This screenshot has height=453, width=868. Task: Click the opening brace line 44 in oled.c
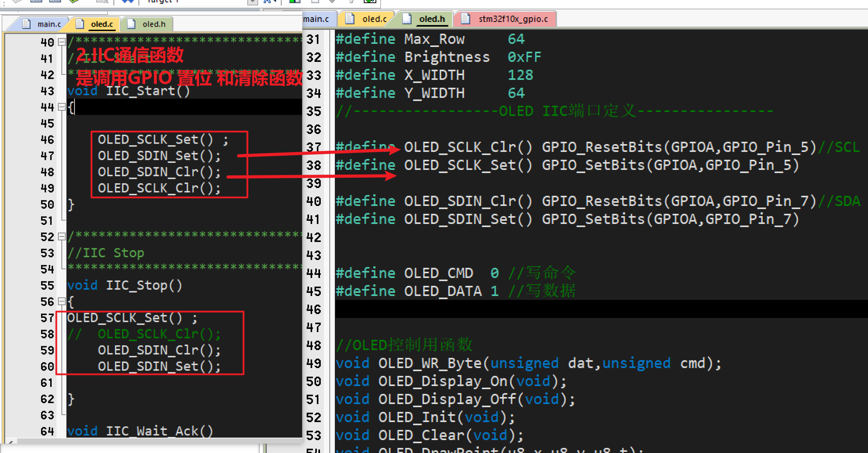coord(184,107)
